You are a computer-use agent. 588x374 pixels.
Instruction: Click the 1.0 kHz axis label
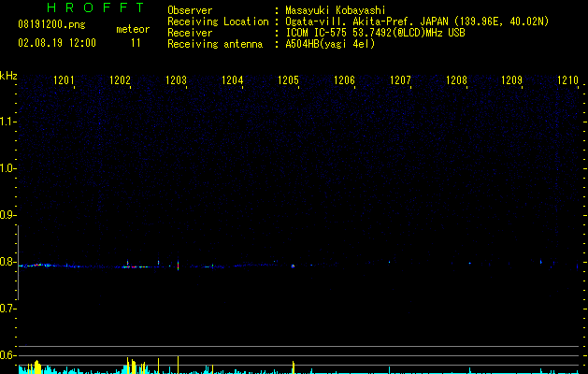[x=7, y=168]
